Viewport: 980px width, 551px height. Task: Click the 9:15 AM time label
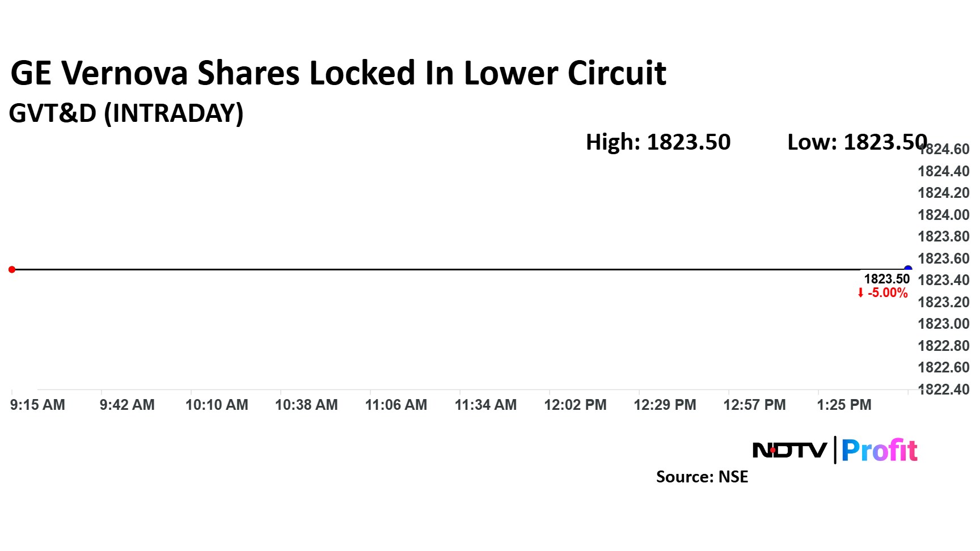click(x=37, y=405)
